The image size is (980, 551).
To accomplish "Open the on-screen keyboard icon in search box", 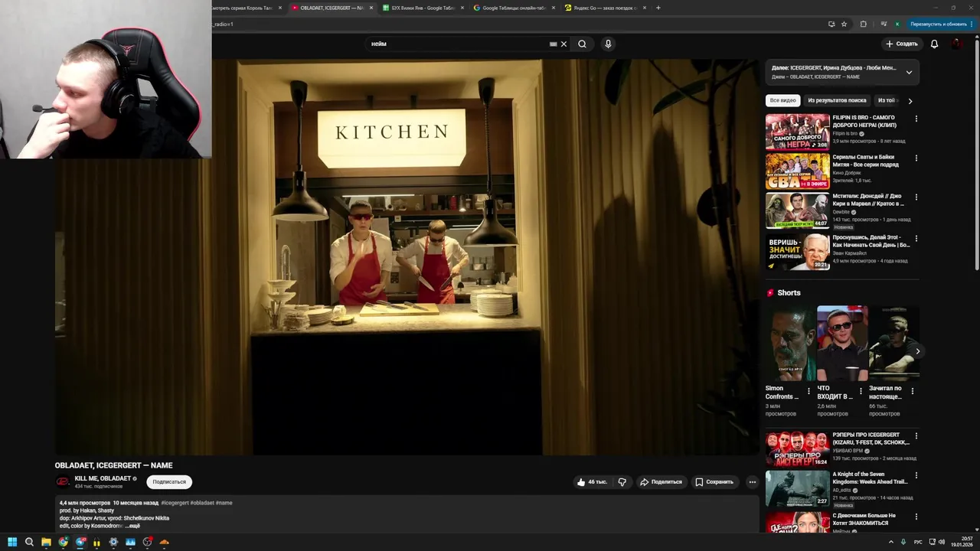I will point(553,44).
